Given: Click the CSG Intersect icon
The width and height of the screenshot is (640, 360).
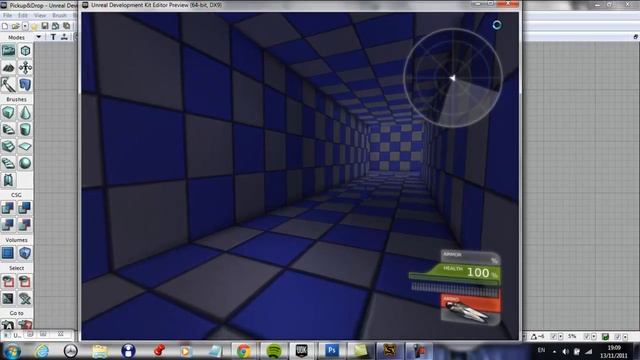Looking at the screenshot, I should click(8, 224).
